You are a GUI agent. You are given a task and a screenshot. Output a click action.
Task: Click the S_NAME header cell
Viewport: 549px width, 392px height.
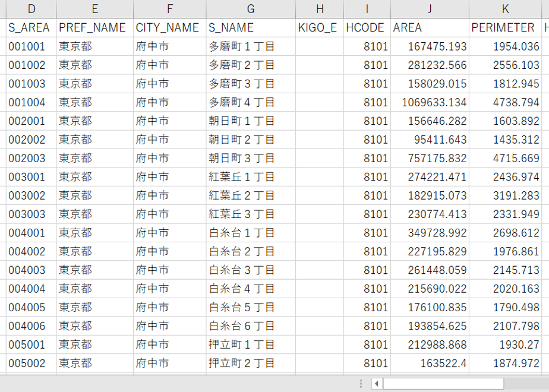coord(251,28)
